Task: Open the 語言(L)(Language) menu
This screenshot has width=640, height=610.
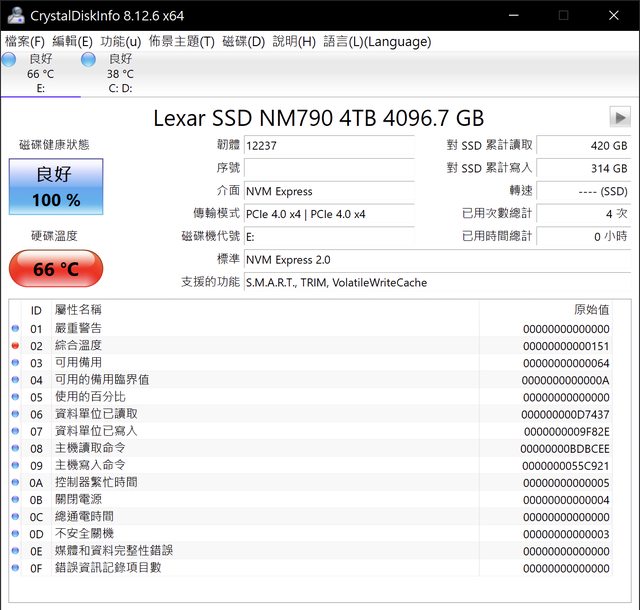Action: [x=377, y=41]
